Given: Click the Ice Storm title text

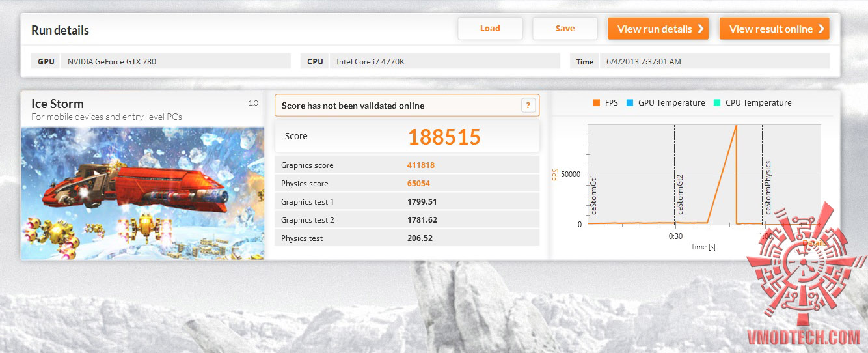Looking at the screenshot, I should pos(57,104).
